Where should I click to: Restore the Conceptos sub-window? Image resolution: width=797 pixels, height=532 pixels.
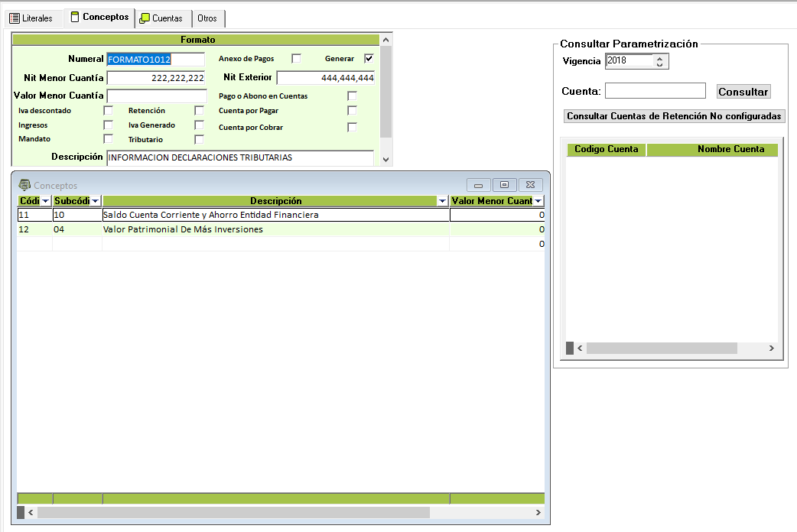click(504, 185)
